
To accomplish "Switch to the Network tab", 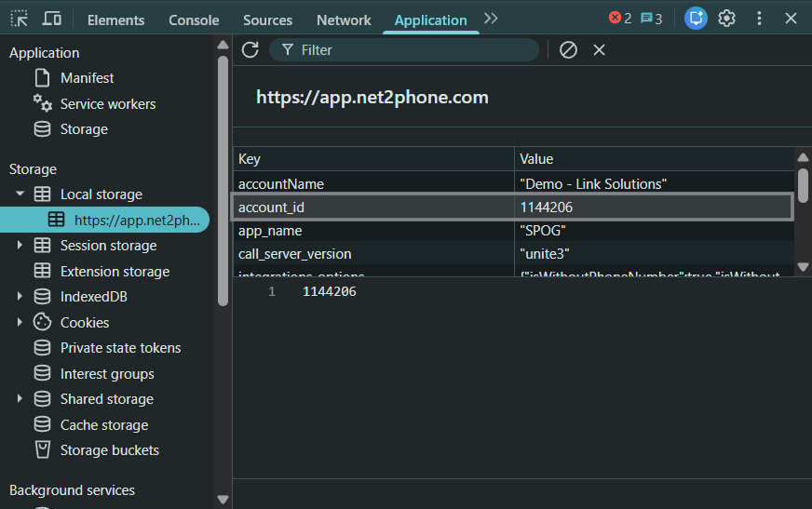I will tap(344, 20).
